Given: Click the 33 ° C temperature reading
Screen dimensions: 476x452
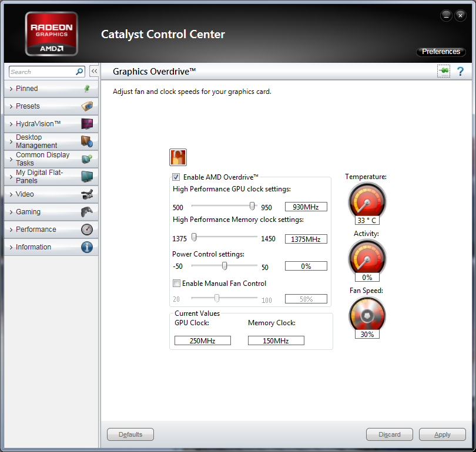Looking at the screenshot, I should tap(367, 220).
